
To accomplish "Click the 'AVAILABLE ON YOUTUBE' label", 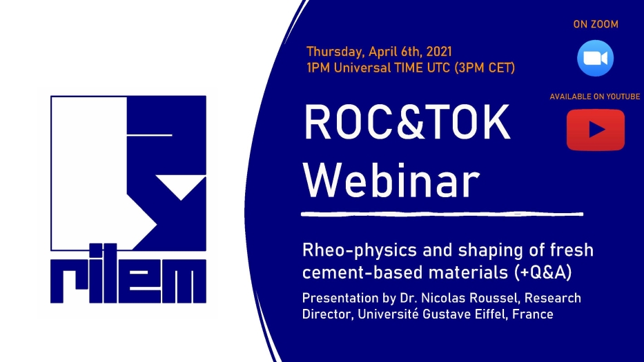I will (x=595, y=97).
